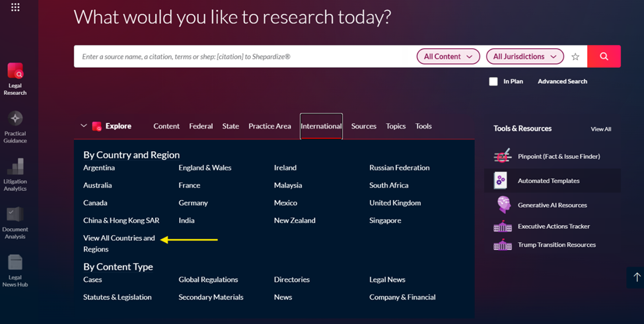Open Directories content type

pyautogui.click(x=291, y=280)
